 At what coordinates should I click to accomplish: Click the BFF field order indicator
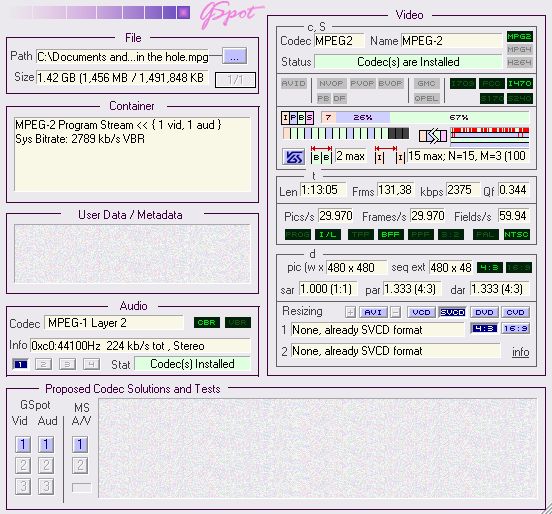click(x=390, y=234)
